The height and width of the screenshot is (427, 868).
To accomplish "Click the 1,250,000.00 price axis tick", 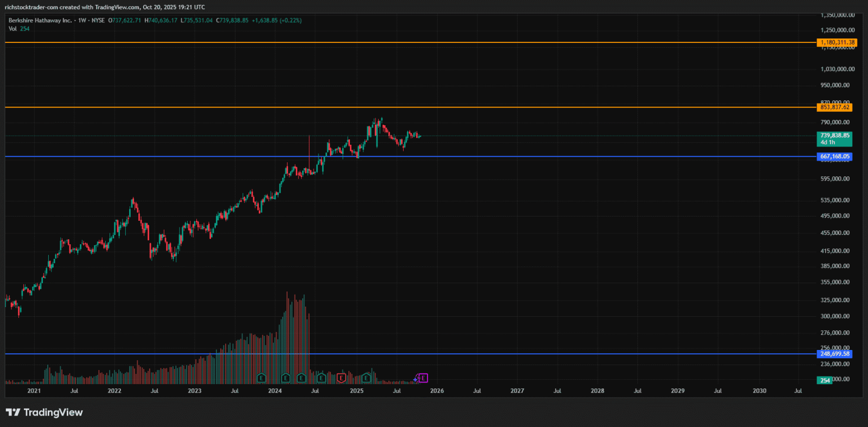I will click(838, 30).
